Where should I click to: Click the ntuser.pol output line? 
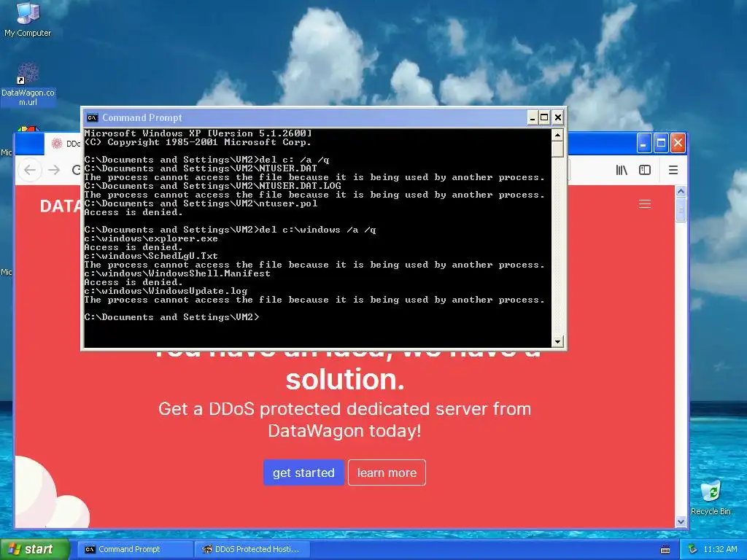pos(201,203)
